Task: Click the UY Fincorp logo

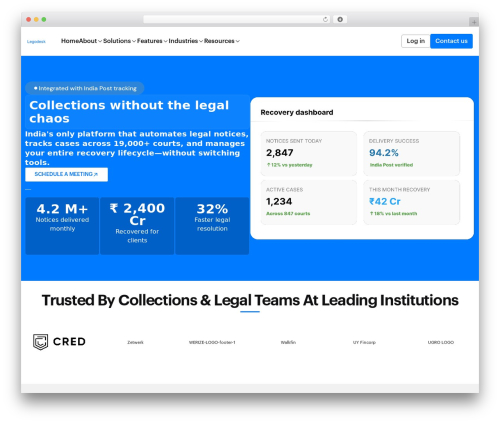Action: click(364, 342)
